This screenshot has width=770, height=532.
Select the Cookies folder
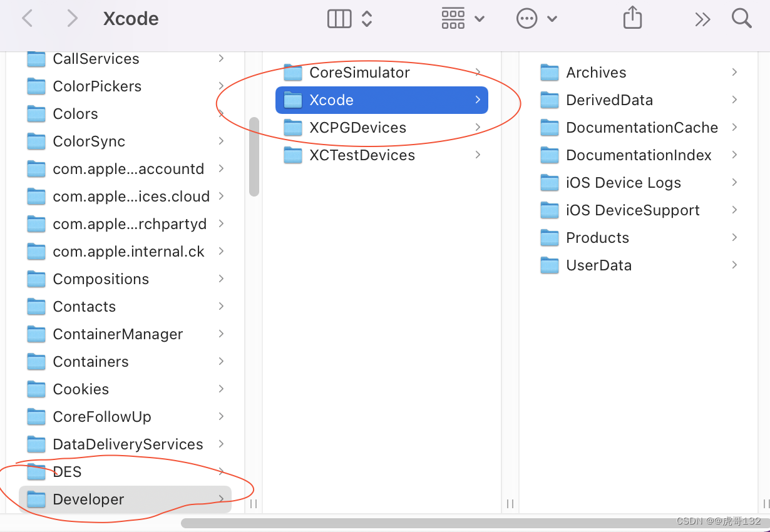click(x=125, y=389)
